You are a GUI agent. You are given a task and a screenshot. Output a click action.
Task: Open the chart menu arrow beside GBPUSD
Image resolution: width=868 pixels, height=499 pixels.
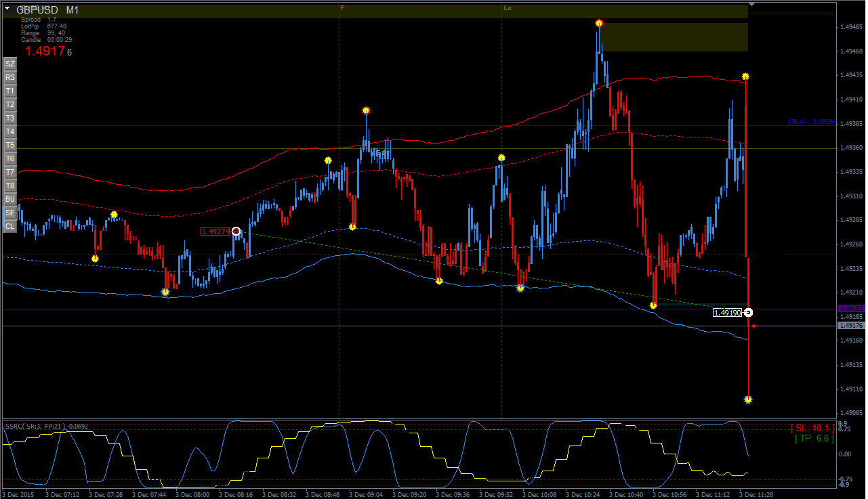[7, 8]
